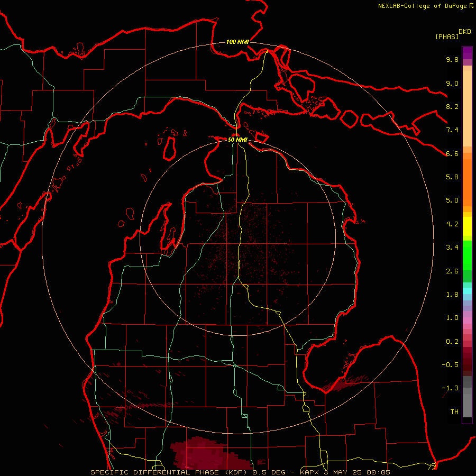Pick the bright yellow band on color scale

point(467,226)
